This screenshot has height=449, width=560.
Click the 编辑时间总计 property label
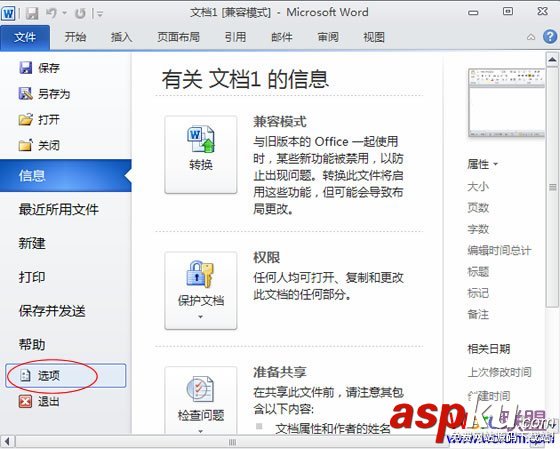click(x=499, y=250)
